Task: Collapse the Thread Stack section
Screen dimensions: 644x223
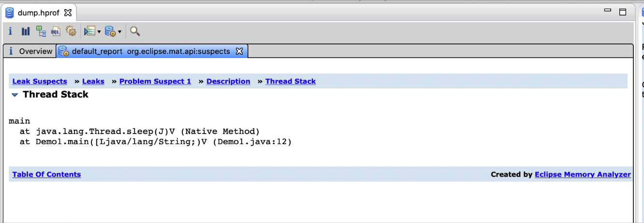Action: click(15, 95)
